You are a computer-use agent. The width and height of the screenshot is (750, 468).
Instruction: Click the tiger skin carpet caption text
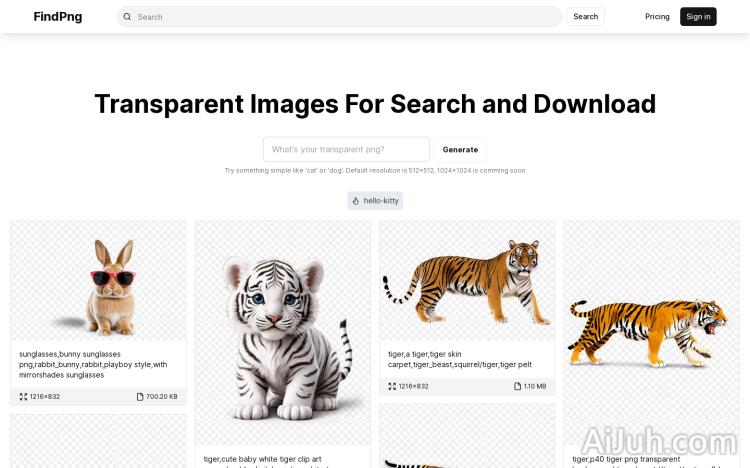(x=460, y=359)
